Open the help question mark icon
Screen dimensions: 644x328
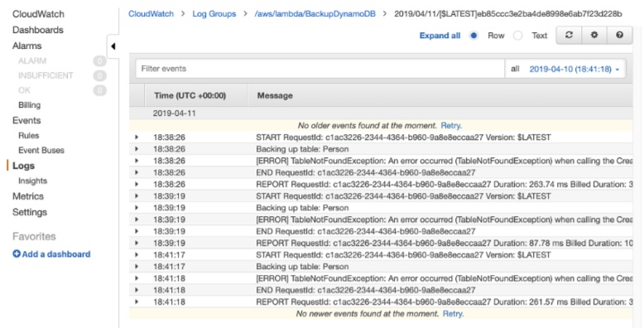619,36
